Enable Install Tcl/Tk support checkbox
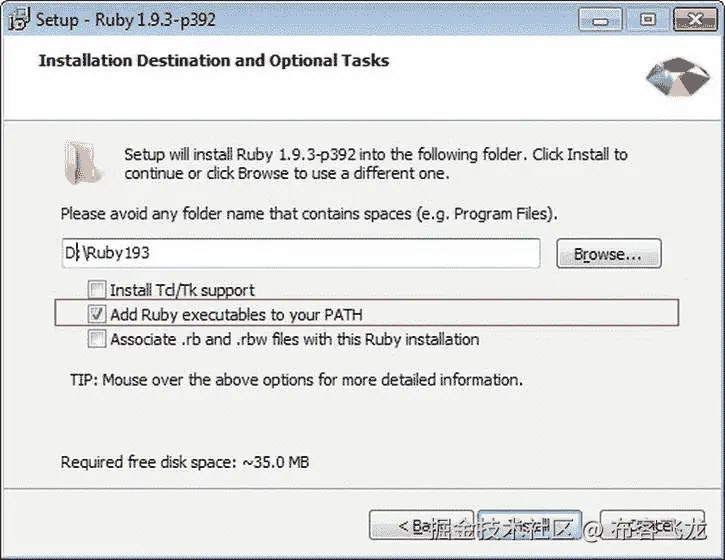 (x=97, y=290)
